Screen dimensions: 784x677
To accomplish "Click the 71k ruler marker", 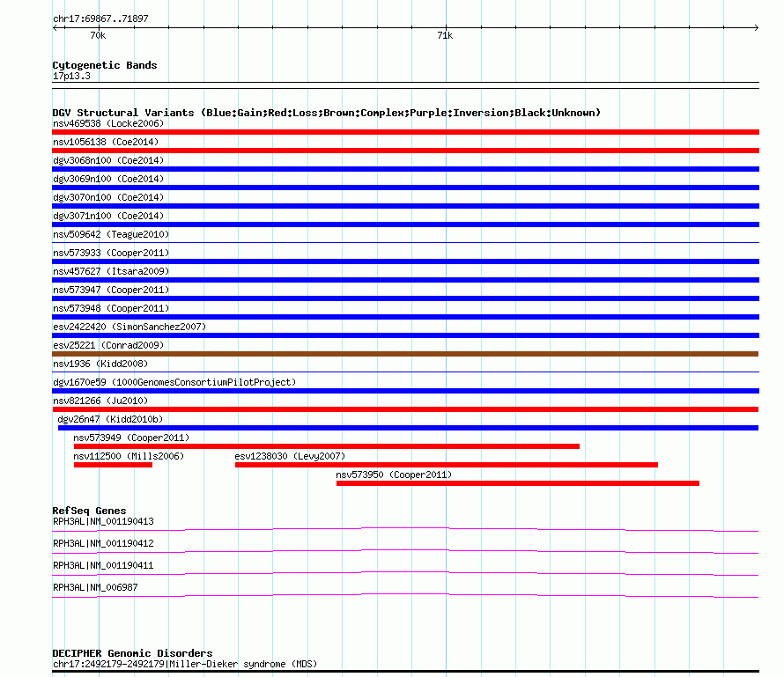I will click(x=445, y=35).
